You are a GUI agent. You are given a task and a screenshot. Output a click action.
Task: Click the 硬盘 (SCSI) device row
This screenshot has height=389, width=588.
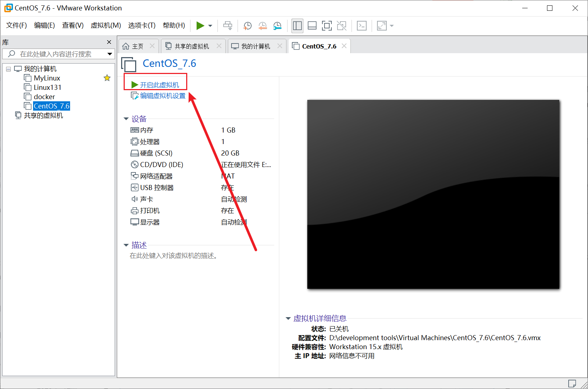tap(201, 153)
